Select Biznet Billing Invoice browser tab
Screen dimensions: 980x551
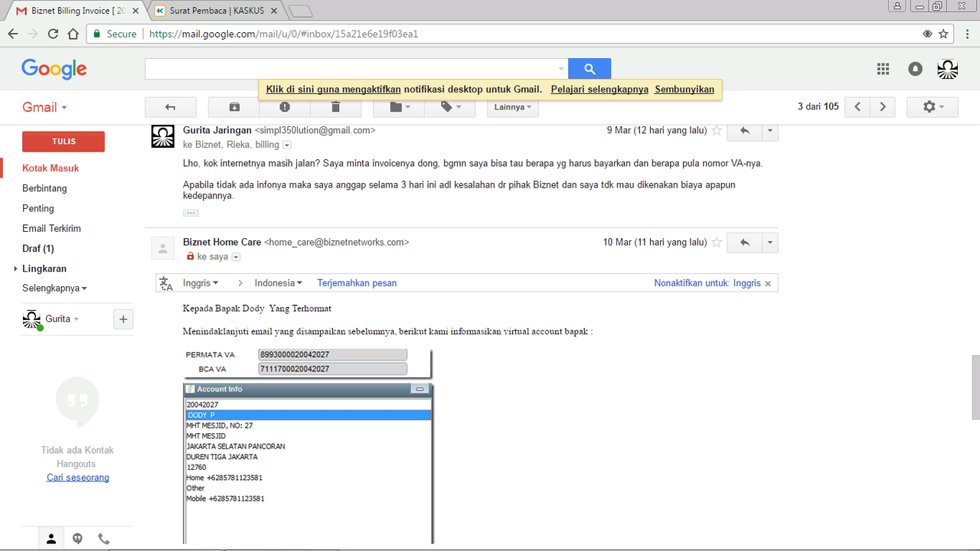pos(77,11)
